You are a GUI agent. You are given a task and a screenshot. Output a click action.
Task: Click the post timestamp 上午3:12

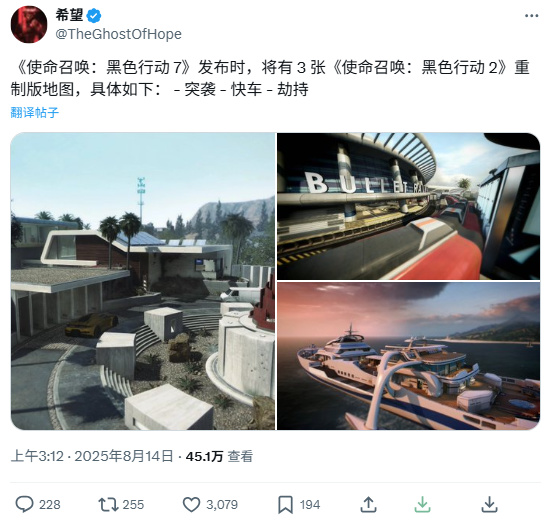coord(37,456)
